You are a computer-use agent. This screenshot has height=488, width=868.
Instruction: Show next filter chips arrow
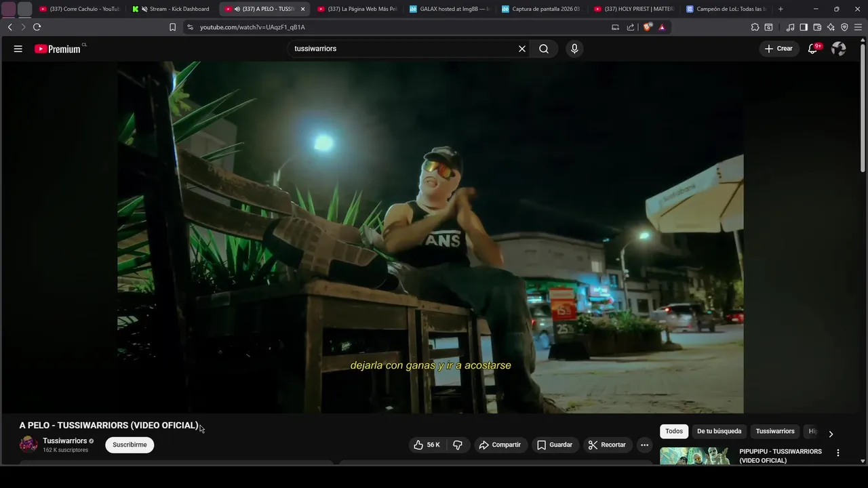(831, 434)
